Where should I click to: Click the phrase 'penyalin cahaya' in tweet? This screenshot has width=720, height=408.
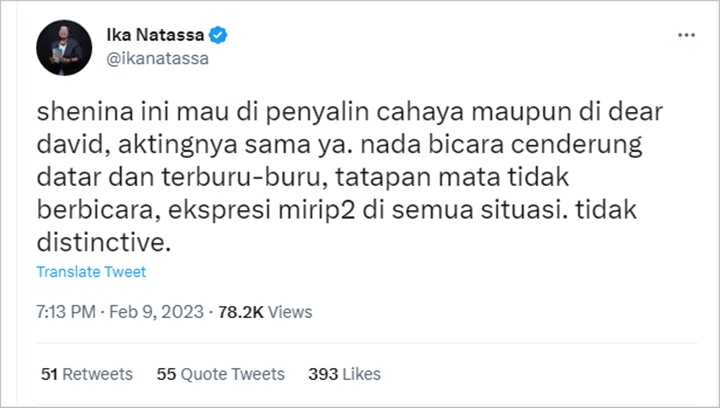coord(365,112)
